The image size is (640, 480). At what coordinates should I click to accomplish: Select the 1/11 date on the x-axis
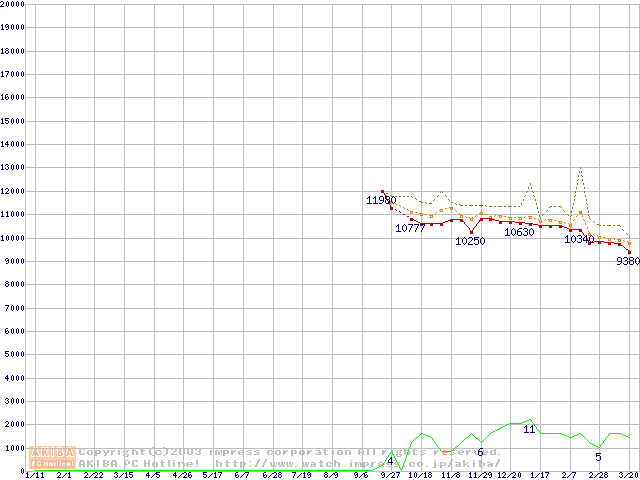(x=33, y=475)
